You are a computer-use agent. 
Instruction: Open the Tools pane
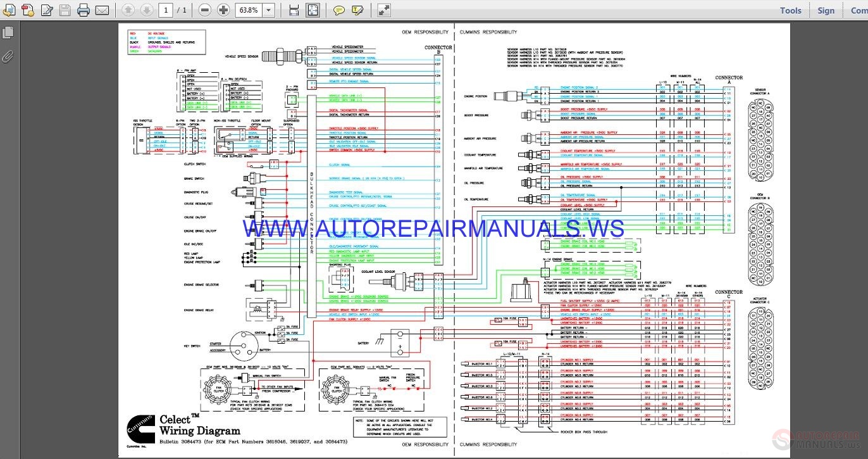pyautogui.click(x=791, y=10)
